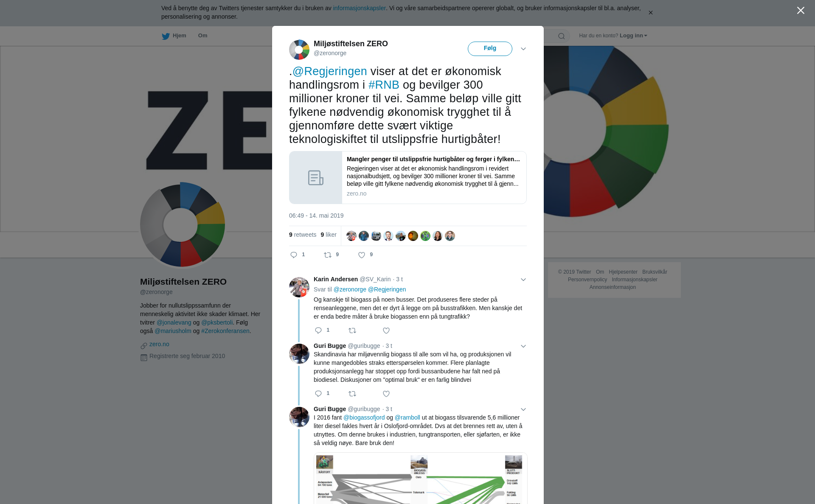Open options chevron on Karin Andersen's reply
The image size is (815, 504).
[x=523, y=280]
